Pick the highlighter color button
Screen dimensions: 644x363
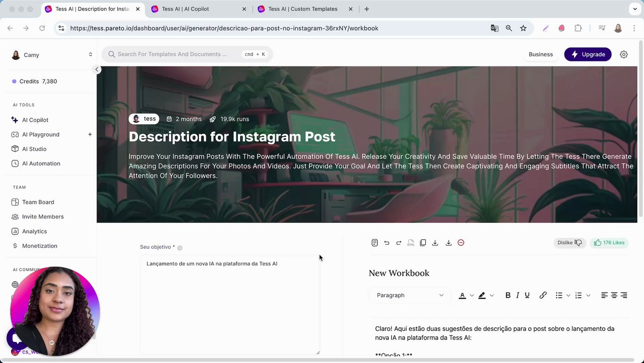(x=482, y=295)
